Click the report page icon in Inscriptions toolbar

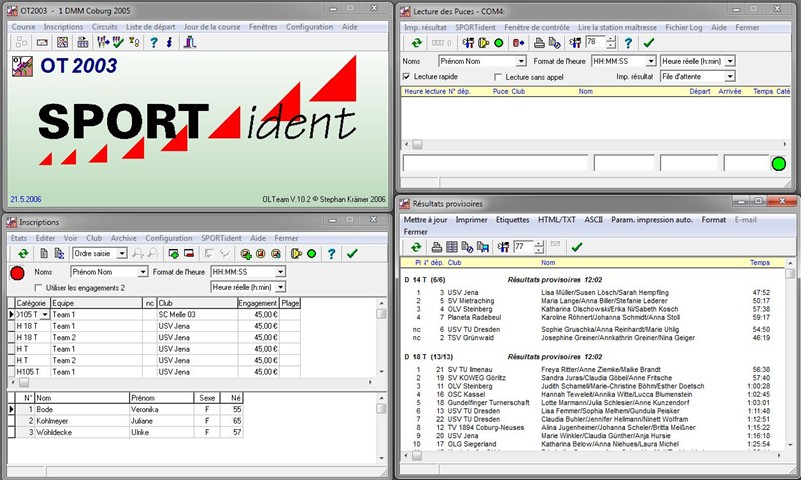pos(44,253)
